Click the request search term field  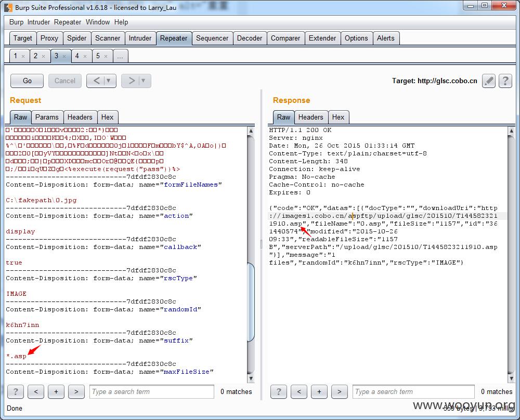[152, 391]
